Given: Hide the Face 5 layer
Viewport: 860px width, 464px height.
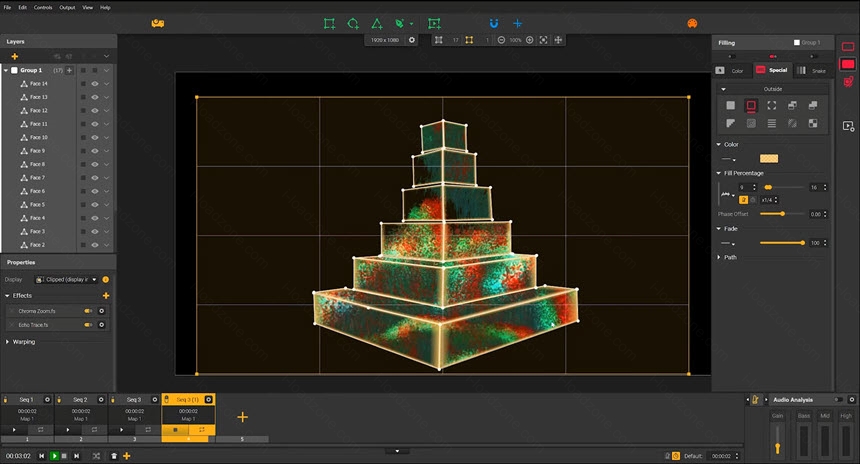Looking at the screenshot, I should [x=95, y=205].
